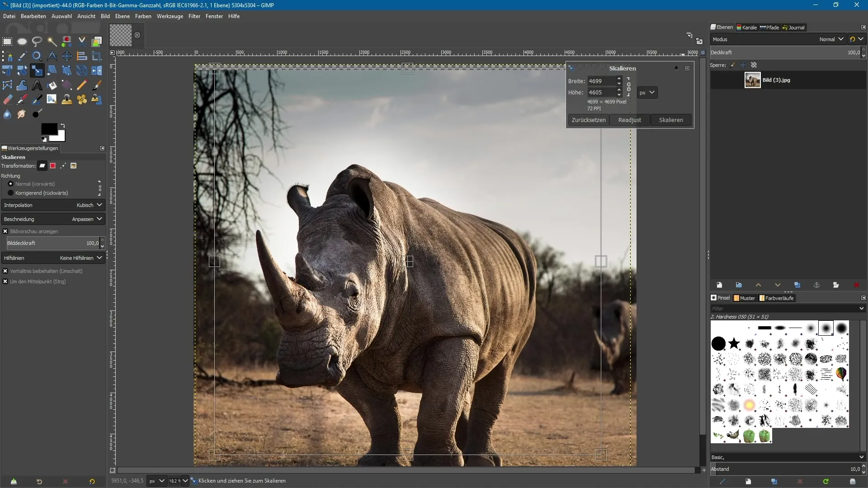Select the Flip tool

pyautogui.click(x=97, y=70)
